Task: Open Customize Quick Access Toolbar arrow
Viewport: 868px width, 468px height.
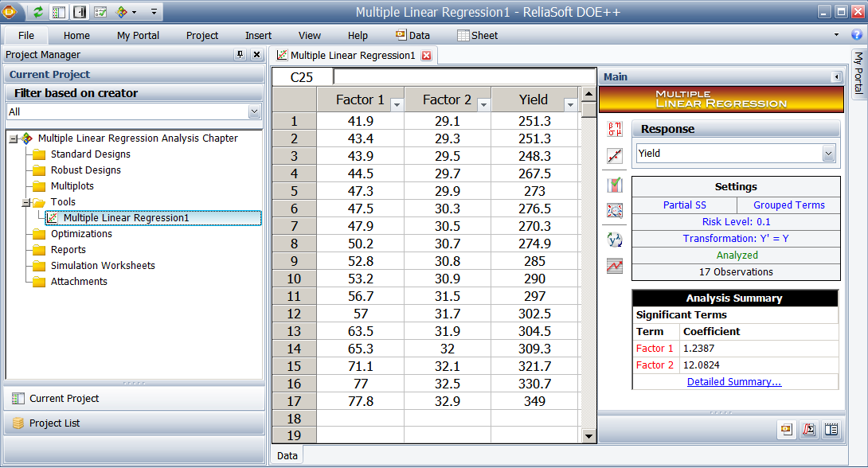Action: click(x=154, y=12)
